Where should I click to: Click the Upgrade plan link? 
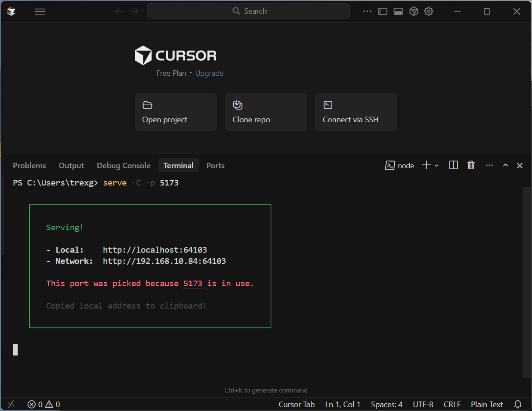pyautogui.click(x=209, y=73)
